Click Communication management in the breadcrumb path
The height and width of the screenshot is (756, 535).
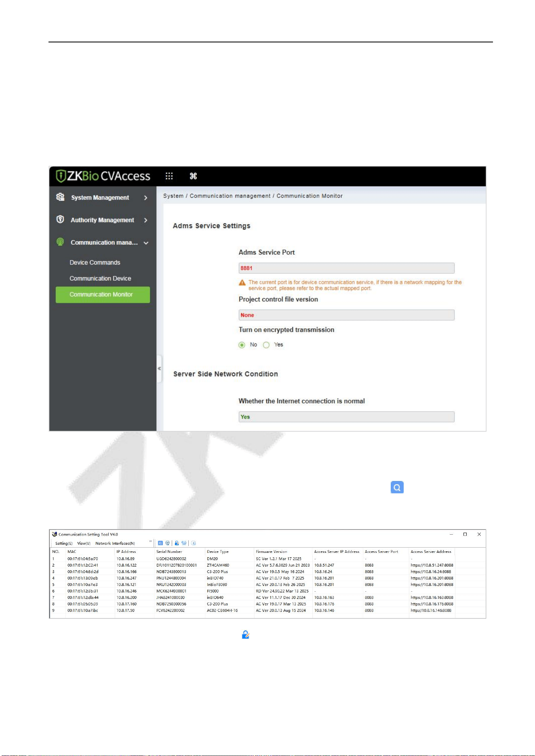230,196
